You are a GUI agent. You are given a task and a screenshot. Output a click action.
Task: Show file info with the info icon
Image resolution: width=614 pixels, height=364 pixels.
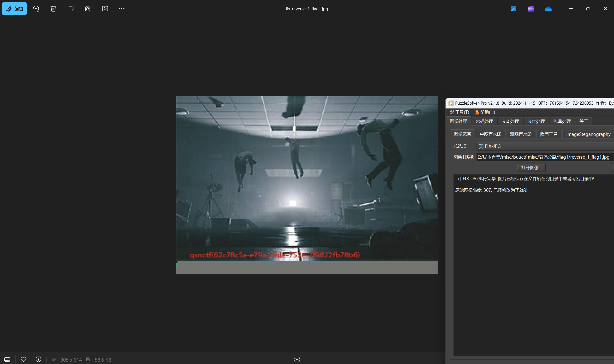[x=38, y=359]
